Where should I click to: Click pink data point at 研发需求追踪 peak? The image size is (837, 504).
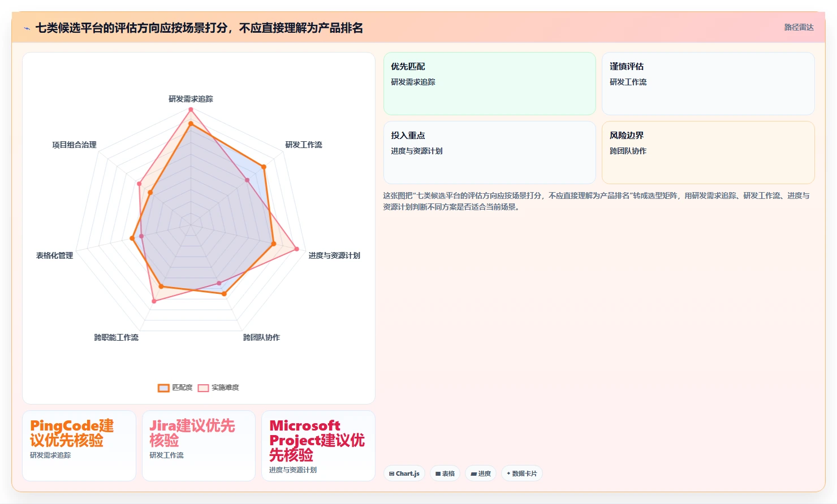coord(191,110)
